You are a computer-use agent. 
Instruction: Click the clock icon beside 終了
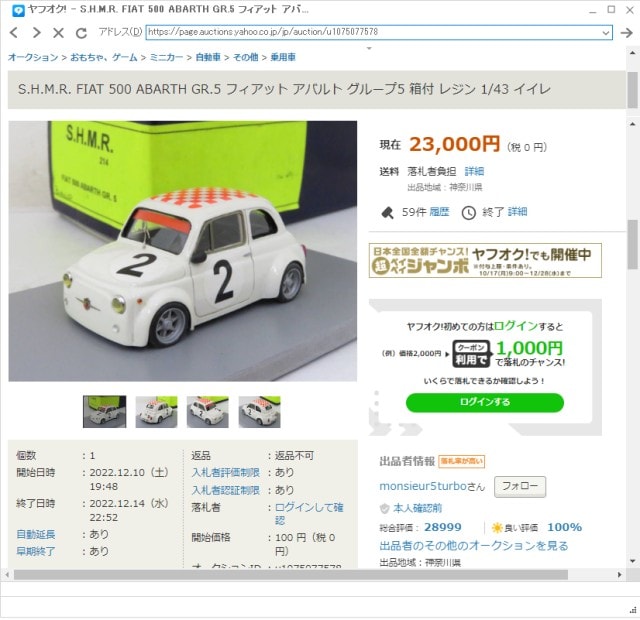469,213
